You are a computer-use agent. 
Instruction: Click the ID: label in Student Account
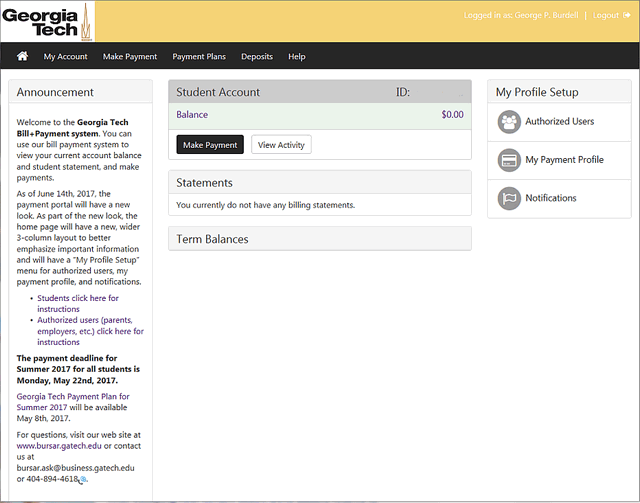pyautogui.click(x=402, y=92)
